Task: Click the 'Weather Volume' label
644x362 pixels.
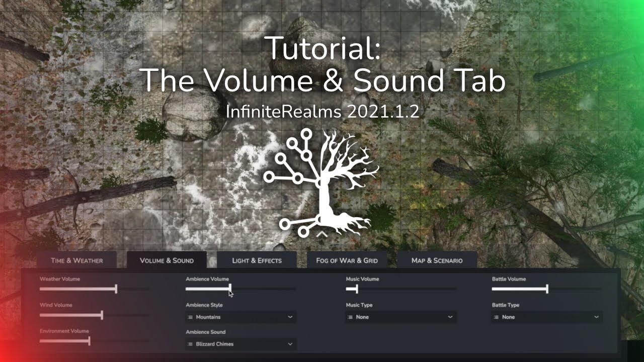Action: (60, 279)
